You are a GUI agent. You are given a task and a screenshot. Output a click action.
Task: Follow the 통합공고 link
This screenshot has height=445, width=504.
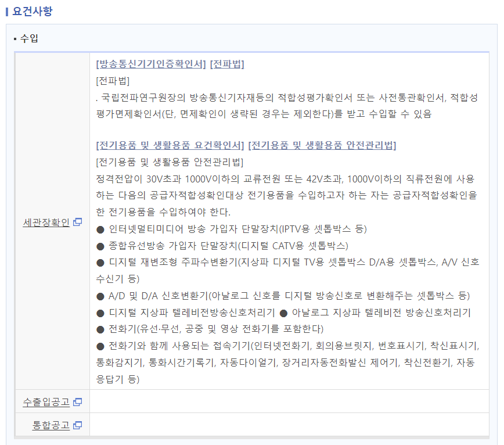(51, 425)
